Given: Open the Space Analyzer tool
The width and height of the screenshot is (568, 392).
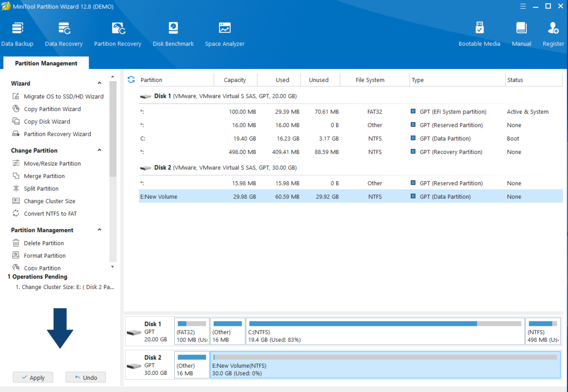Looking at the screenshot, I should click(225, 34).
